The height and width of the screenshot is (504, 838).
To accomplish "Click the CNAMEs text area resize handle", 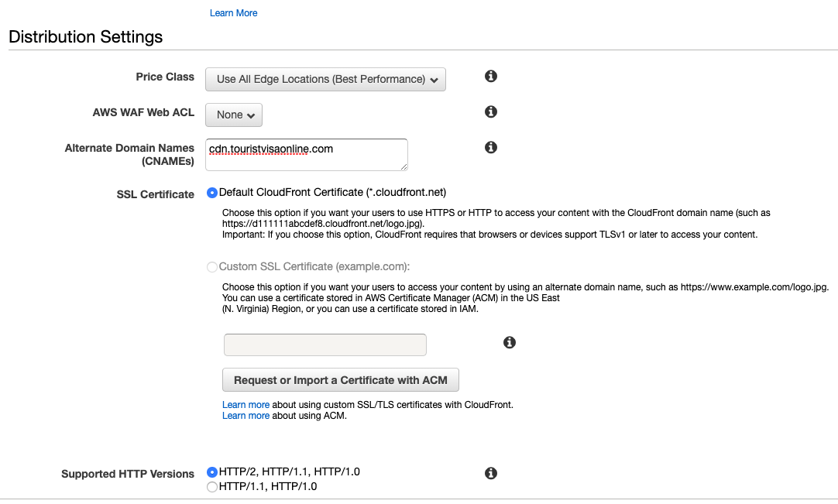I will click(x=404, y=166).
